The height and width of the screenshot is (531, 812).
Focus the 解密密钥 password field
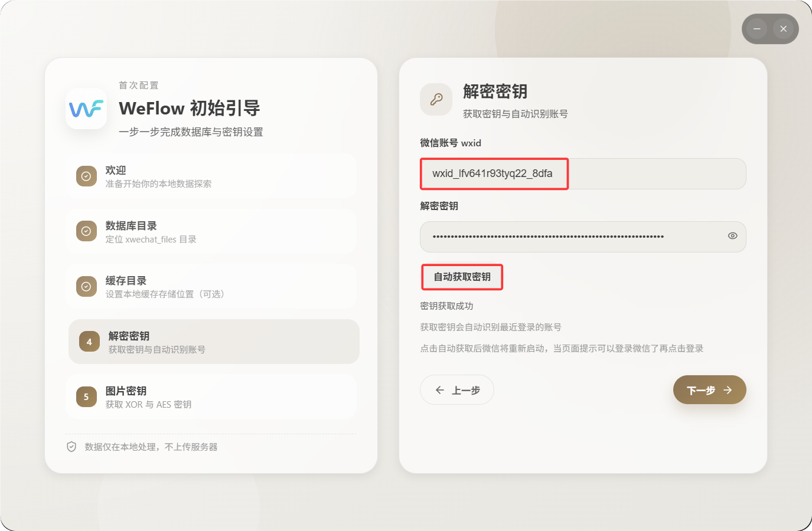click(583, 237)
